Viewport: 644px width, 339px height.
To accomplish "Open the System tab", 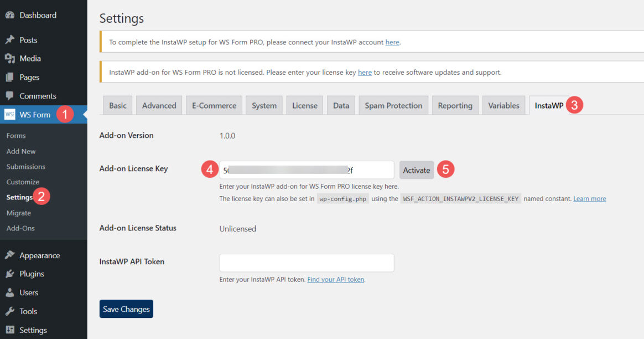I will [x=264, y=105].
